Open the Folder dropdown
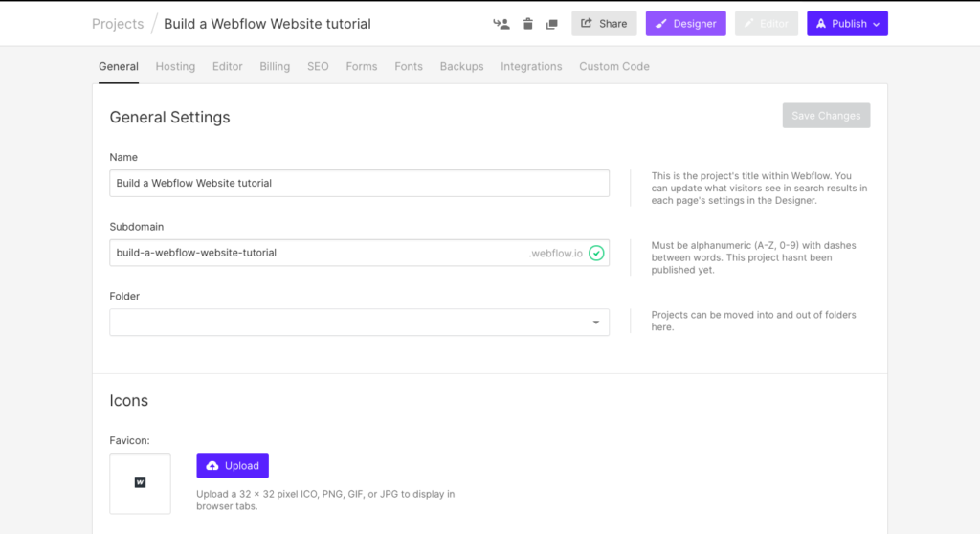This screenshot has width=980, height=534. [360, 322]
